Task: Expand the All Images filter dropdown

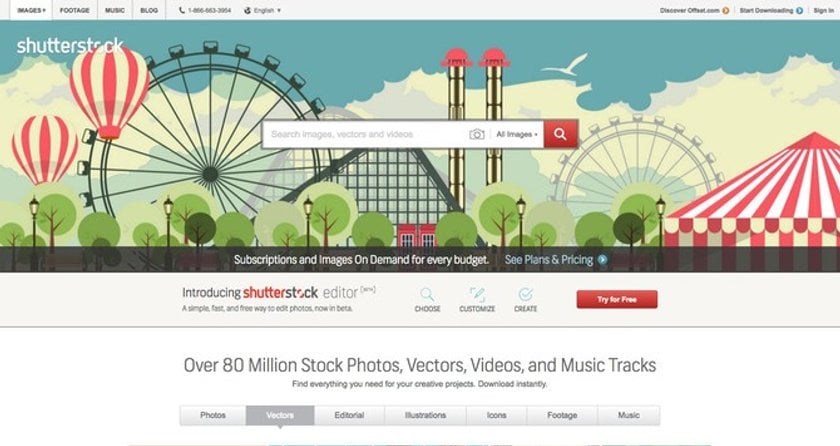Action: pyautogui.click(x=516, y=134)
